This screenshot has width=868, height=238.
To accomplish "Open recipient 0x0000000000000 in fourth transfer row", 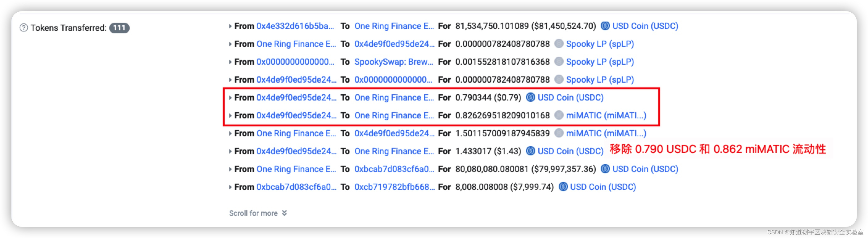I will point(393,80).
